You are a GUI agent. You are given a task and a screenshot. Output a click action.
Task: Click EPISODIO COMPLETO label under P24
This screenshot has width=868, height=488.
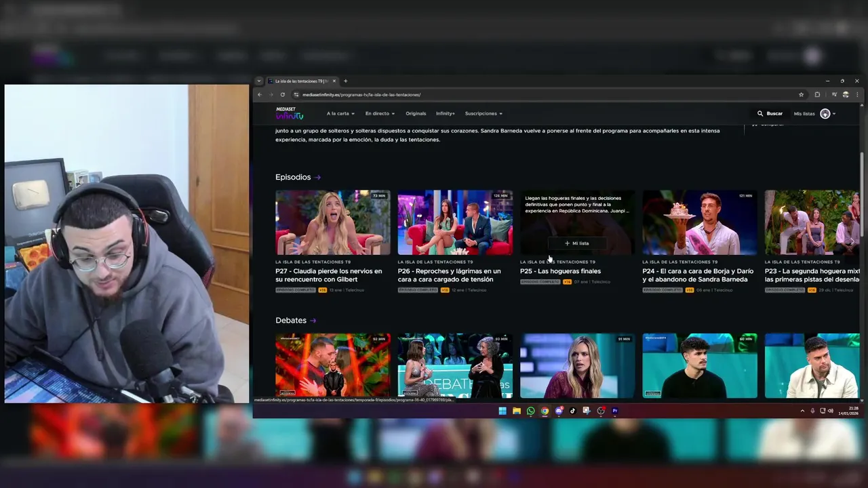pos(663,290)
